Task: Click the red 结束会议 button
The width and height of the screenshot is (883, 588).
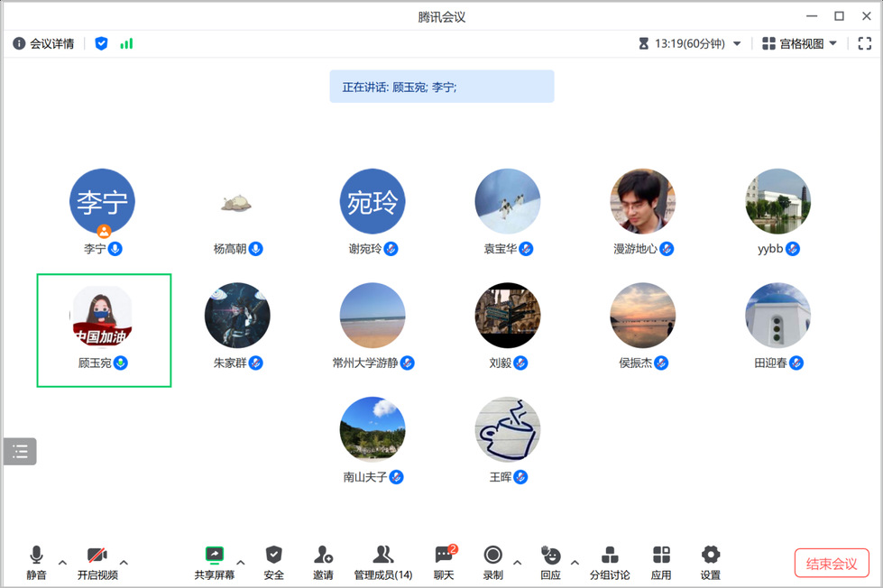Action: pyautogui.click(x=832, y=564)
